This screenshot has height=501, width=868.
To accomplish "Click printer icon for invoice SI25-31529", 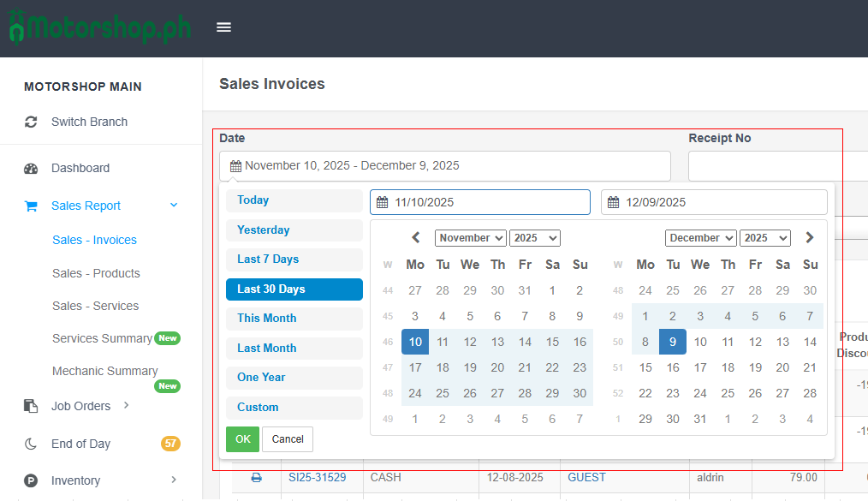I will pos(256,478).
